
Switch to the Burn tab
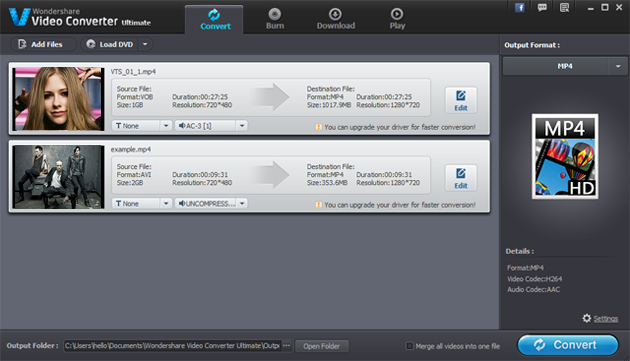tap(275, 19)
